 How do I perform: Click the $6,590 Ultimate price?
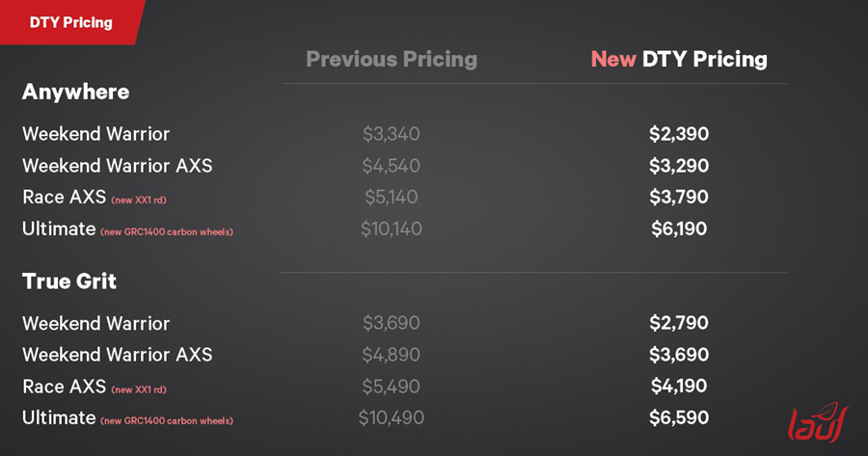[x=679, y=417]
